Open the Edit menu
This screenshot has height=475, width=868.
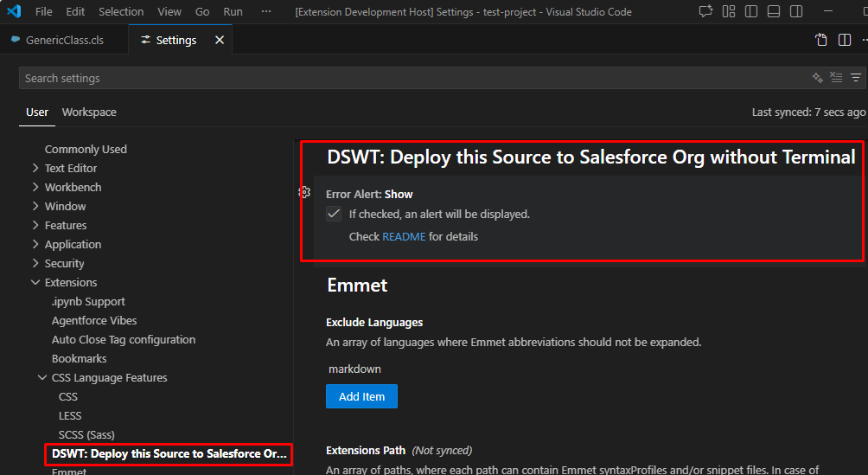[x=75, y=11]
